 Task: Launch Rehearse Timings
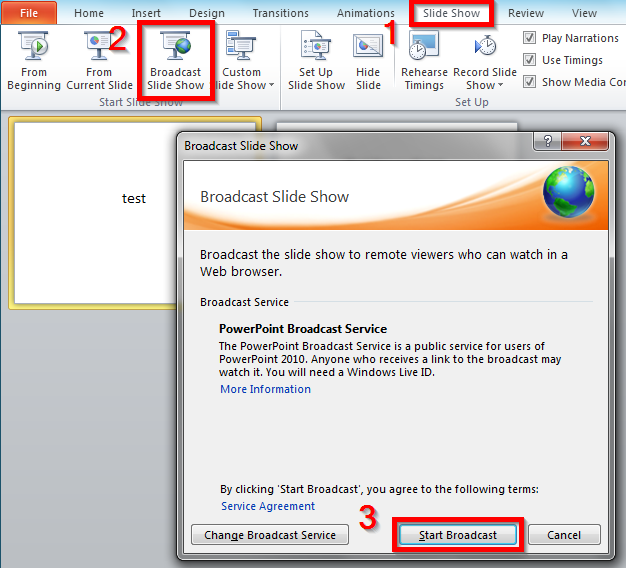click(x=424, y=61)
